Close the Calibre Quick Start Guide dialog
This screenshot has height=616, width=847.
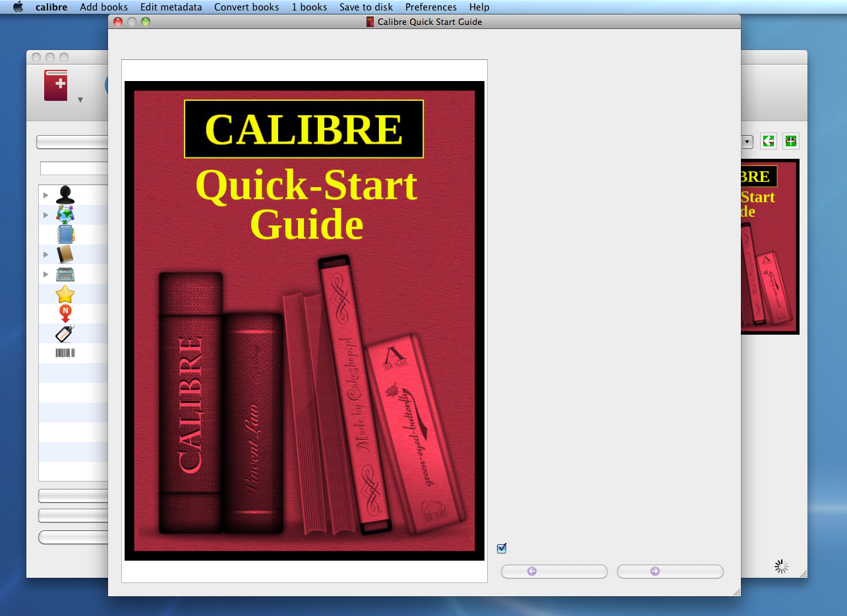pos(118,22)
